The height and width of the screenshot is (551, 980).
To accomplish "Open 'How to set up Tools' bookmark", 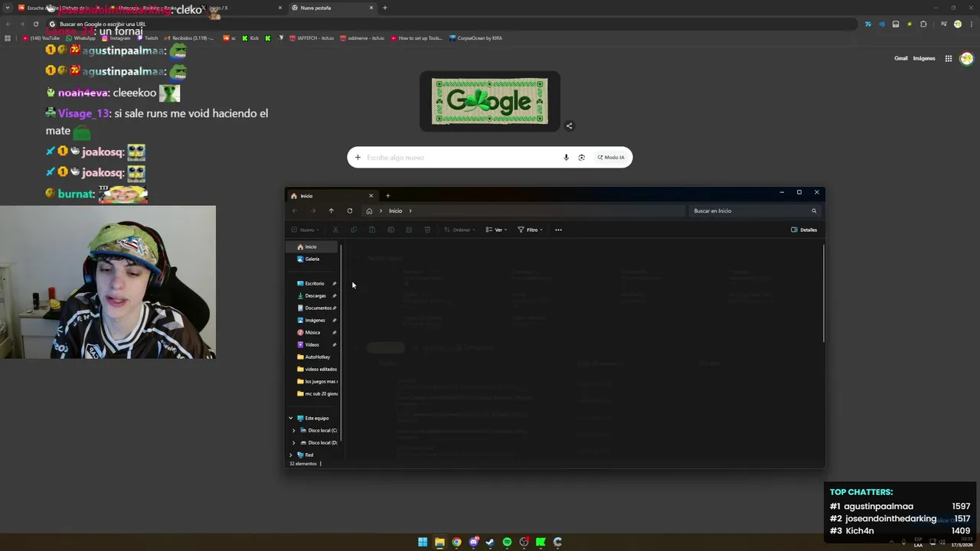I will point(416,37).
